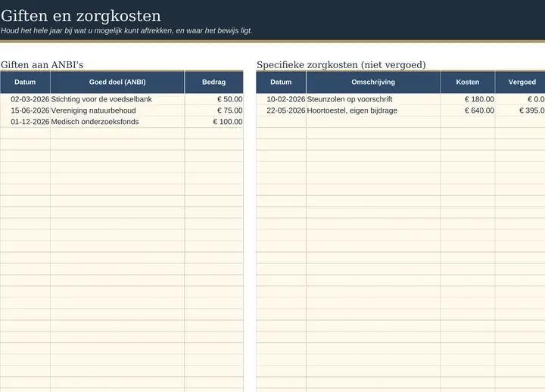Viewport: 545px width, 392px height.
Task: Click the 'Kosten' column header
Action: coord(468,82)
